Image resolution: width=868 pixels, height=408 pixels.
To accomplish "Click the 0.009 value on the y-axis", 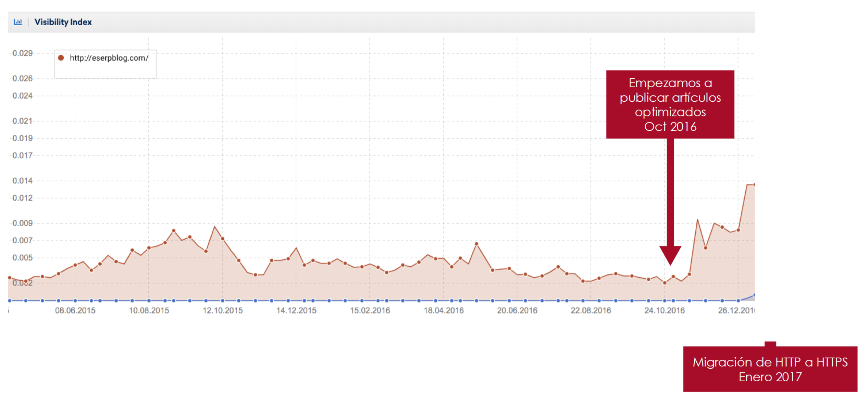I will (x=22, y=223).
